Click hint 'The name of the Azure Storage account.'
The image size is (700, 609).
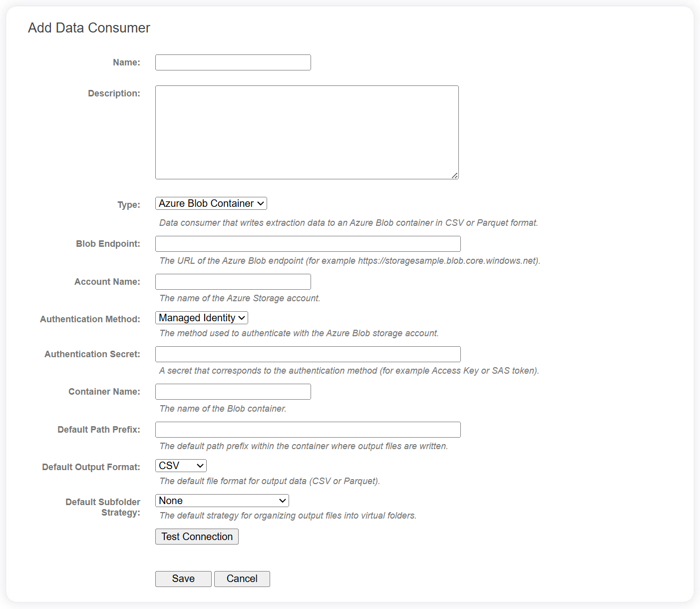click(240, 298)
